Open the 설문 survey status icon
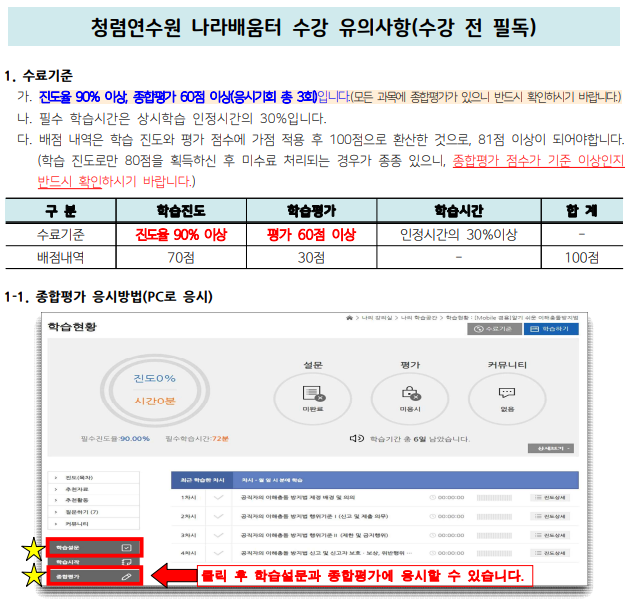This screenshot has height=602, width=627. (314, 393)
